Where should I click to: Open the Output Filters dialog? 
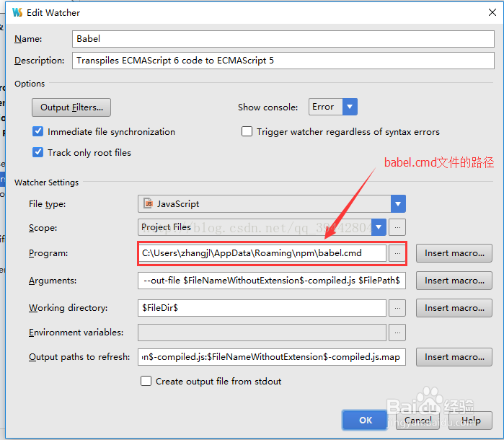[71, 107]
